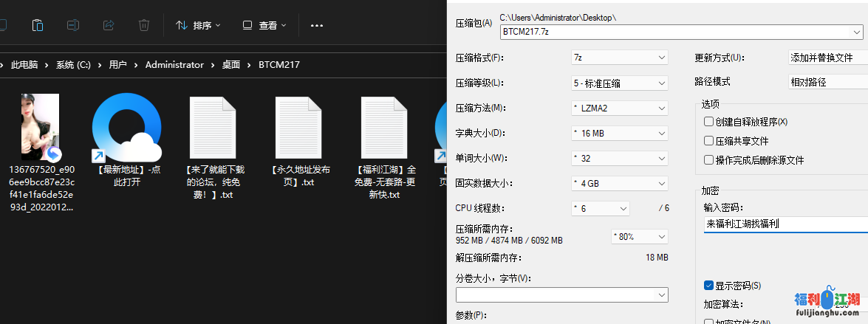The image size is (868, 324).
Task: Select the 【最新地址】-点此打开 shortcut icon
Action: pyautogui.click(x=126, y=130)
